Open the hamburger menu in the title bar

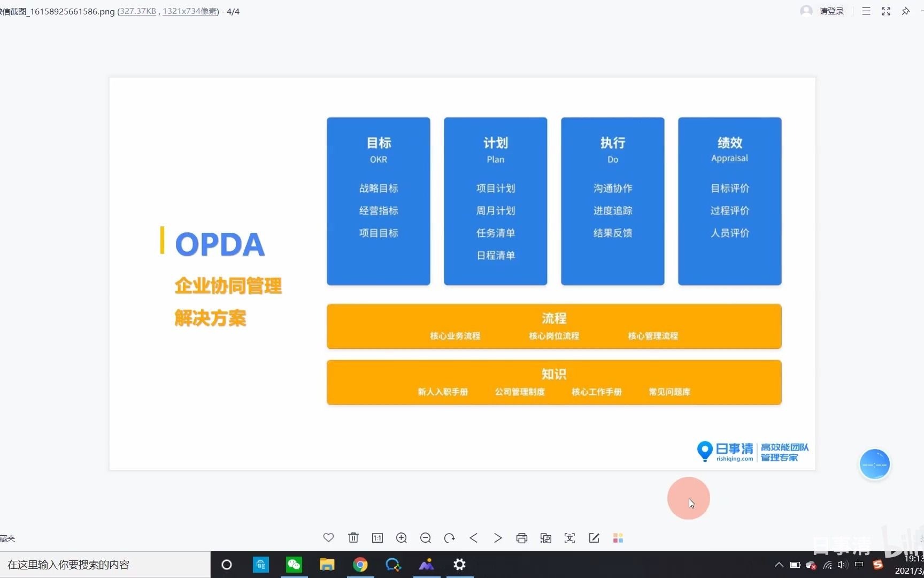click(x=866, y=11)
